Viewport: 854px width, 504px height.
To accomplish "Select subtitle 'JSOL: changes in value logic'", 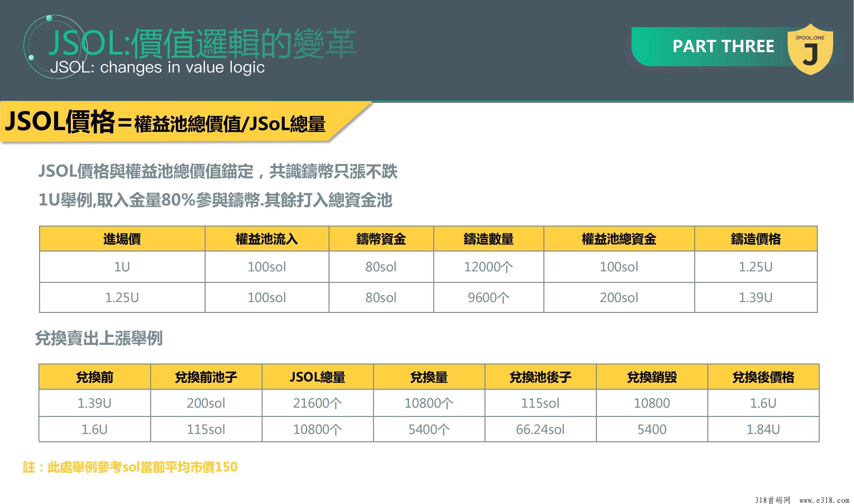I will coord(157,67).
